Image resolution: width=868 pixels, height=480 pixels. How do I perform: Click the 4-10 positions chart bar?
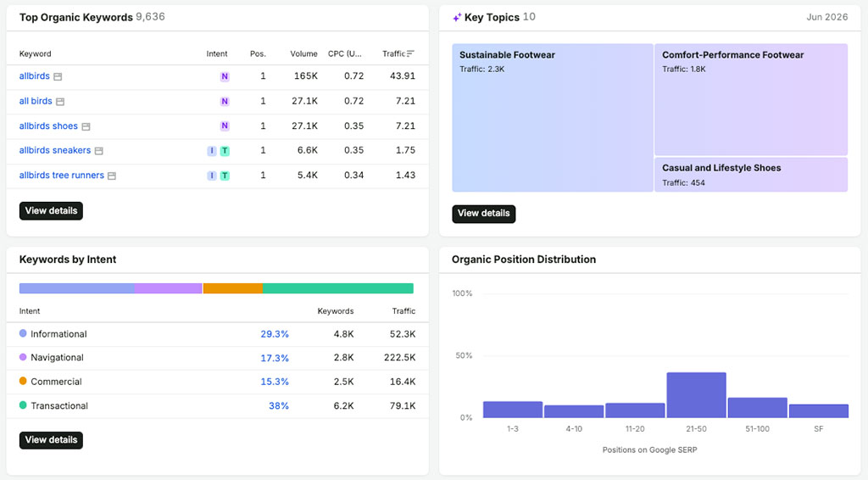pos(574,411)
